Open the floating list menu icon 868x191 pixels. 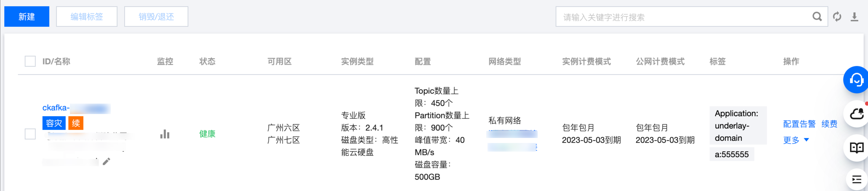(856, 179)
